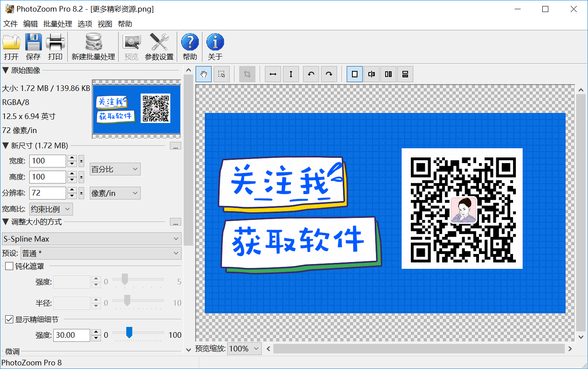
Task: Open the 帮助 menu in menu bar
Action: pos(125,24)
